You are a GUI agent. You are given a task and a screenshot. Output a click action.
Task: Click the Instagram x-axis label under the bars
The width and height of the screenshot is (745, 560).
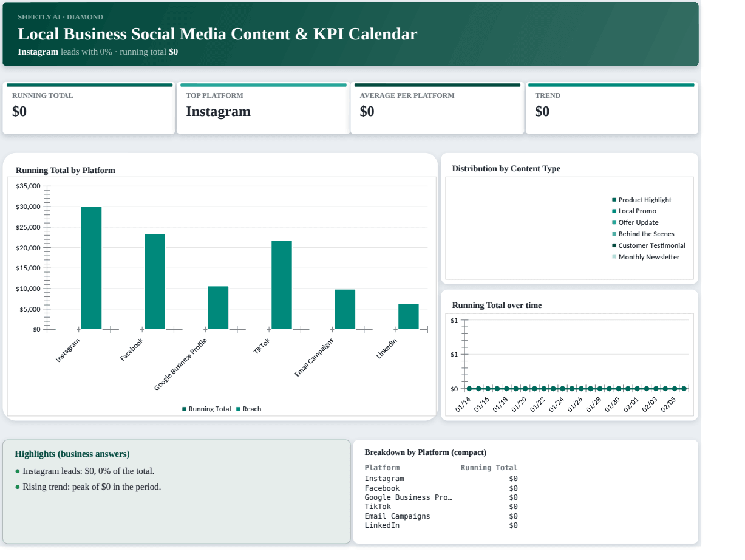pyautogui.click(x=67, y=350)
